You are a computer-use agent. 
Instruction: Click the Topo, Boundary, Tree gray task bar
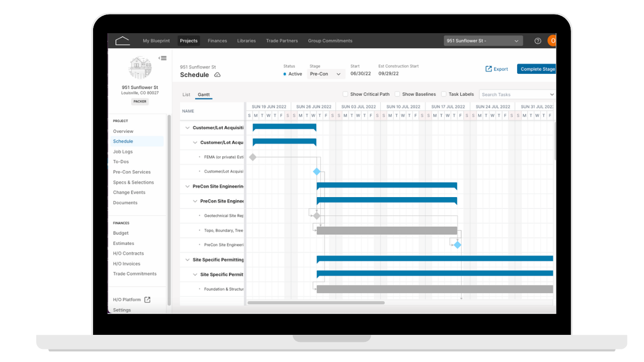[x=387, y=230]
